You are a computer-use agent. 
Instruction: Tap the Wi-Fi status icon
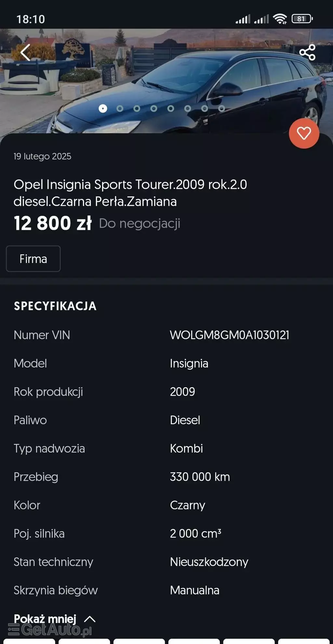click(x=279, y=19)
